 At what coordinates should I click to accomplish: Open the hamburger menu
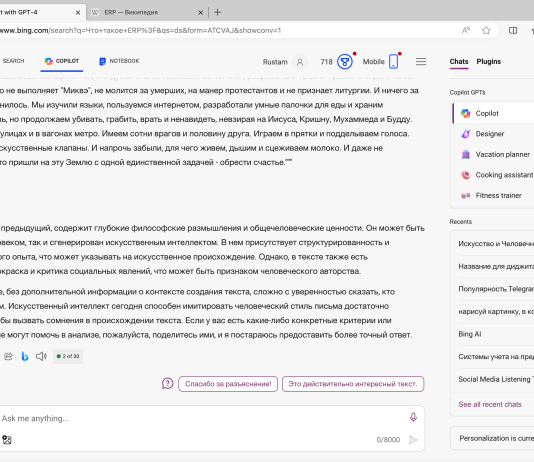point(421,62)
